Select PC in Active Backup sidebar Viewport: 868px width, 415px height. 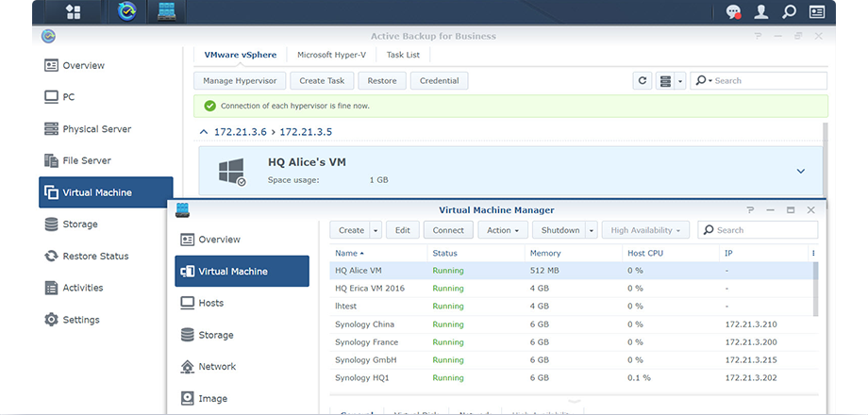coord(106,97)
